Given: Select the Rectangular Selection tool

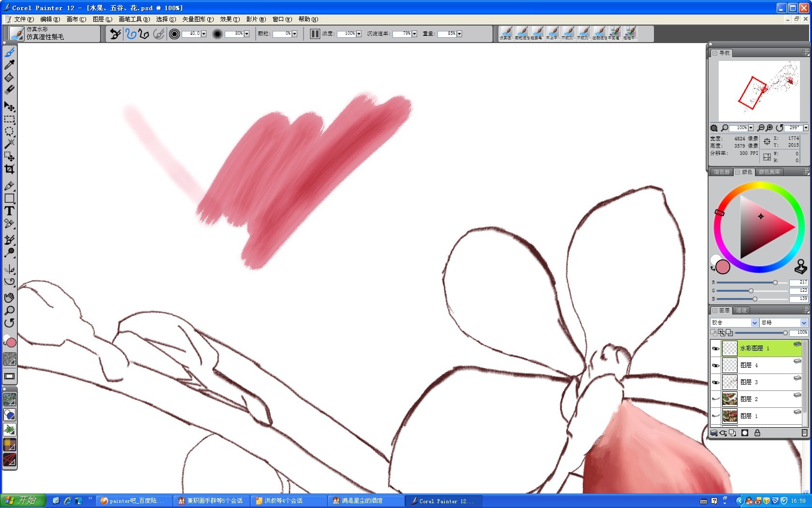Looking at the screenshot, I should 10,119.
